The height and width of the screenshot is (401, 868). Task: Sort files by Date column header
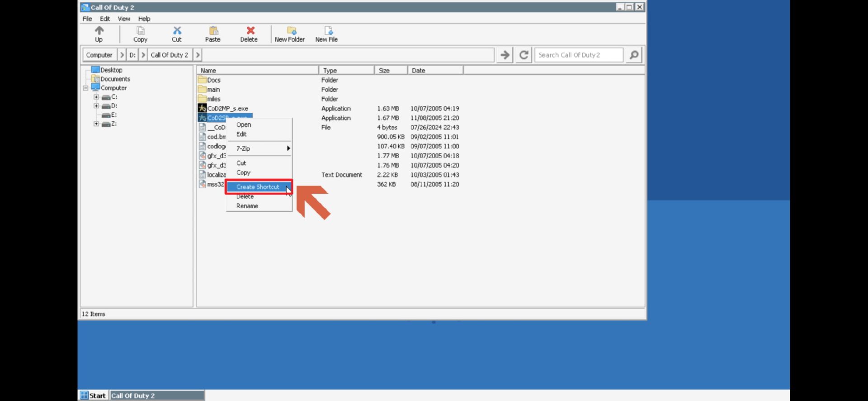pyautogui.click(x=435, y=70)
